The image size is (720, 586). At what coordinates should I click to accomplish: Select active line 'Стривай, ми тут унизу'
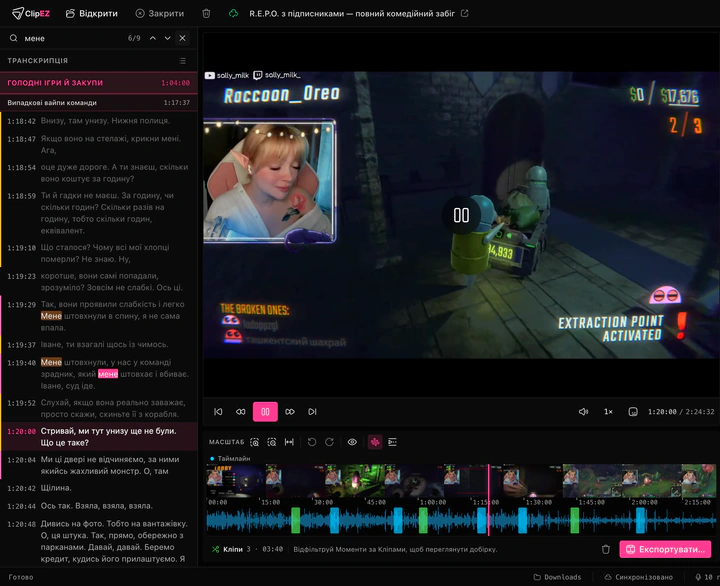pos(99,437)
